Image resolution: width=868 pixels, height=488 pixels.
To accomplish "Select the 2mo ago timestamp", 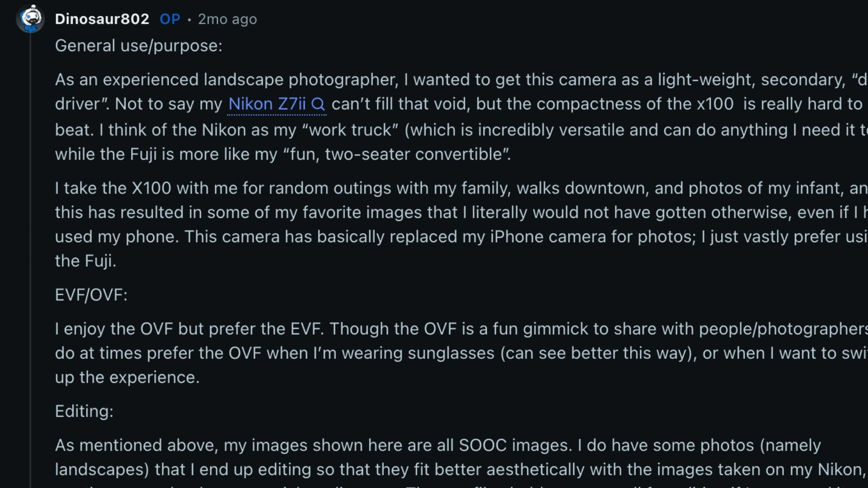I will tap(227, 19).
